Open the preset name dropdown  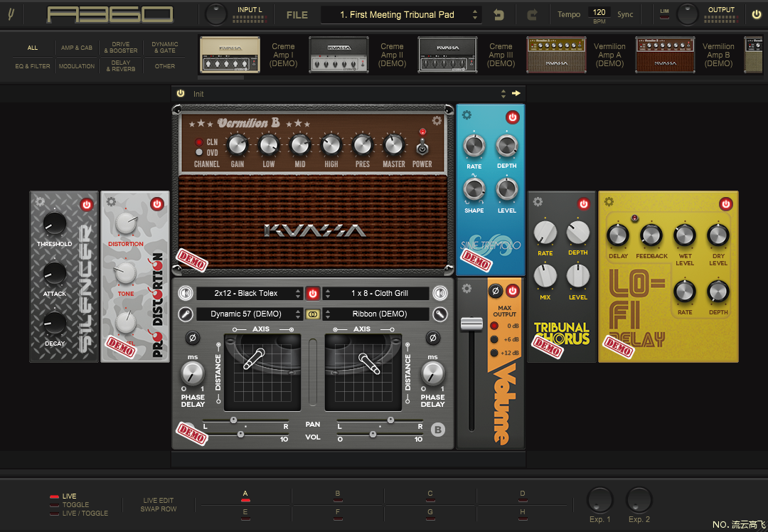click(x=401, y=15)
